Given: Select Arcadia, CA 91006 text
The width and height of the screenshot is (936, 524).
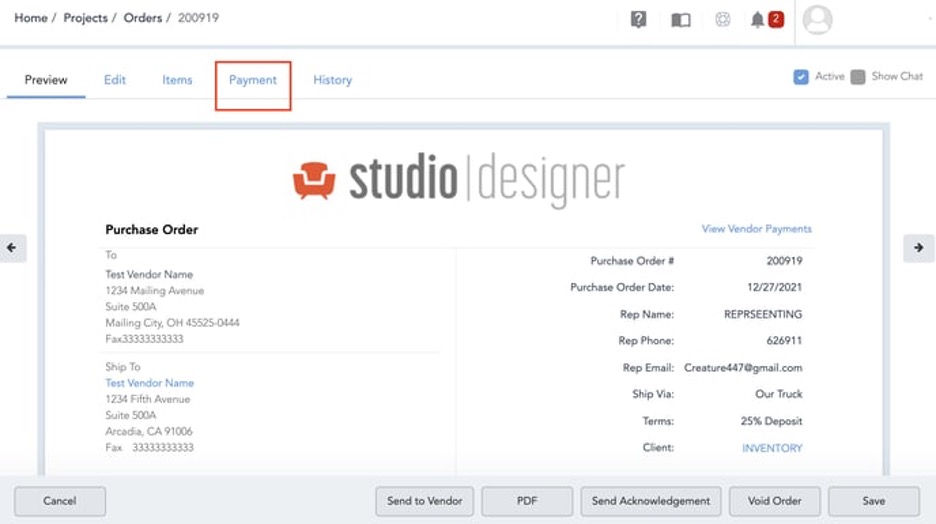Looking at the screenshot, I should (x=149, y=431).
